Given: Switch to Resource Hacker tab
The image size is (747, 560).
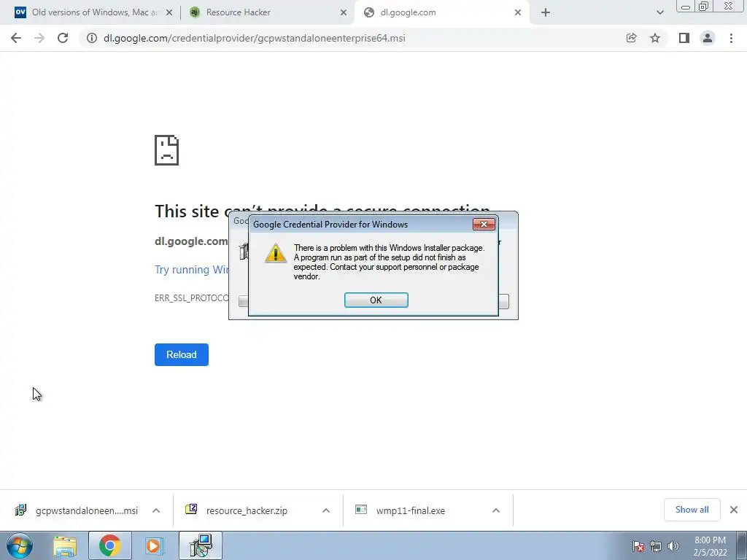Looking at the screenshot, I should (x=269, y=13).
